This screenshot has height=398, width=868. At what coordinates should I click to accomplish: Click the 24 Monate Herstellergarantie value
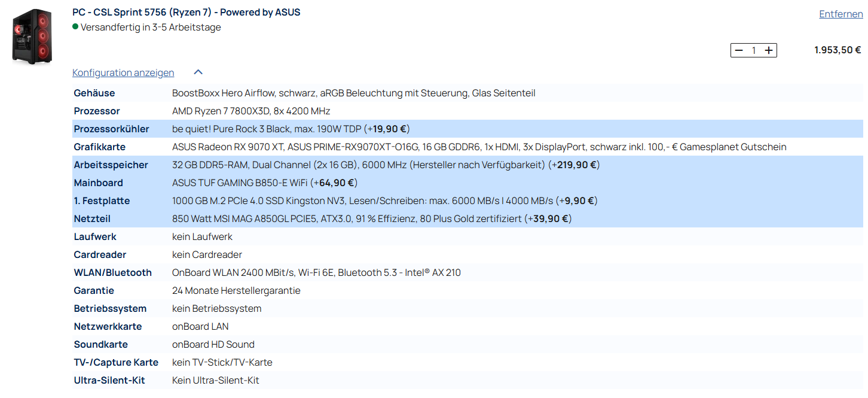coord(236,290)
